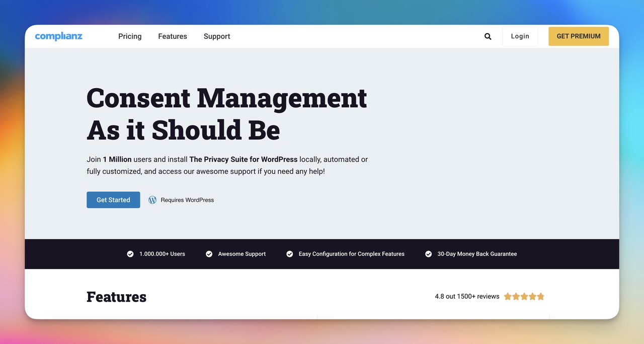The width and height of the screenshot is (644, 344).
Task: Click checkmark icon beside 1.000.000+ Users
Action: point(130,254)
